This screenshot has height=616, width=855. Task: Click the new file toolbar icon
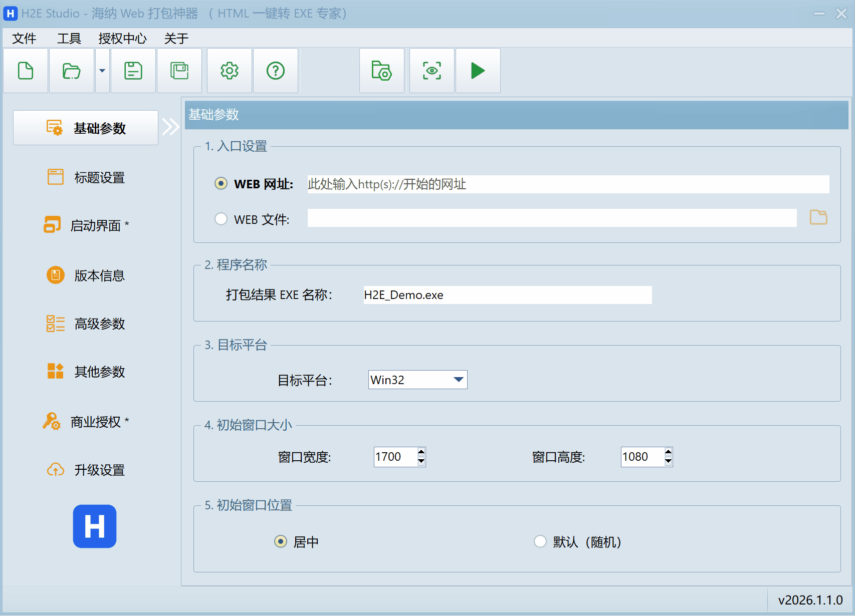(26, 71)
